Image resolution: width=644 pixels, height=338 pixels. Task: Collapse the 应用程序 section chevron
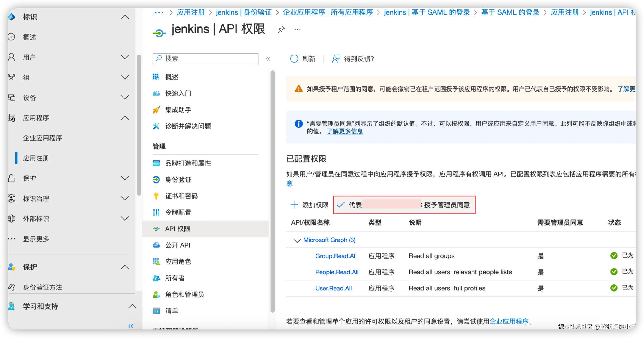coord(125,118)
